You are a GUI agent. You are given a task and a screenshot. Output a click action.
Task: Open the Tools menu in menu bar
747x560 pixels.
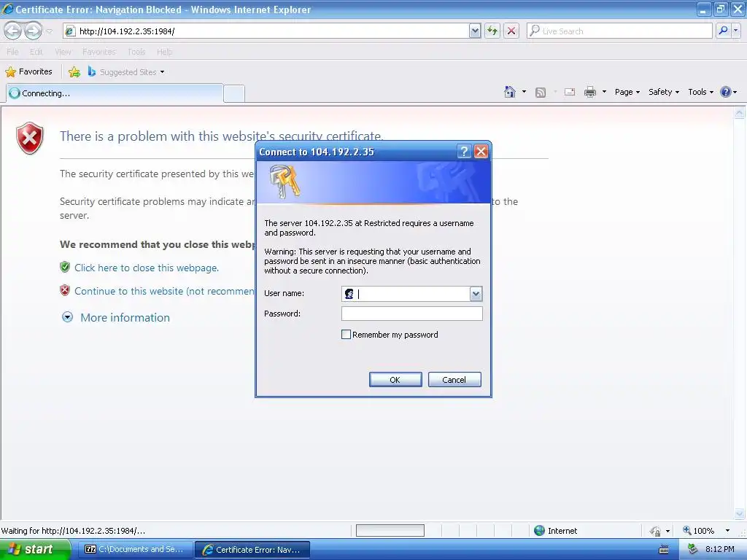click(136, 52)
